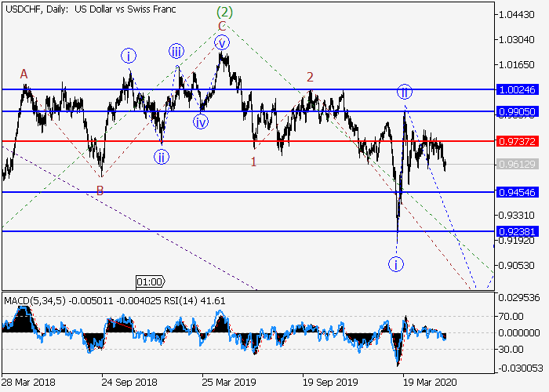
Task: Select the 0.99050 price level tag
Action: click(x=517, y=112)
